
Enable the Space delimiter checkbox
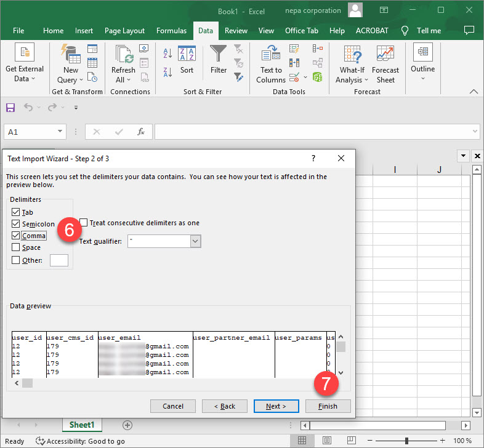(15, 247)
